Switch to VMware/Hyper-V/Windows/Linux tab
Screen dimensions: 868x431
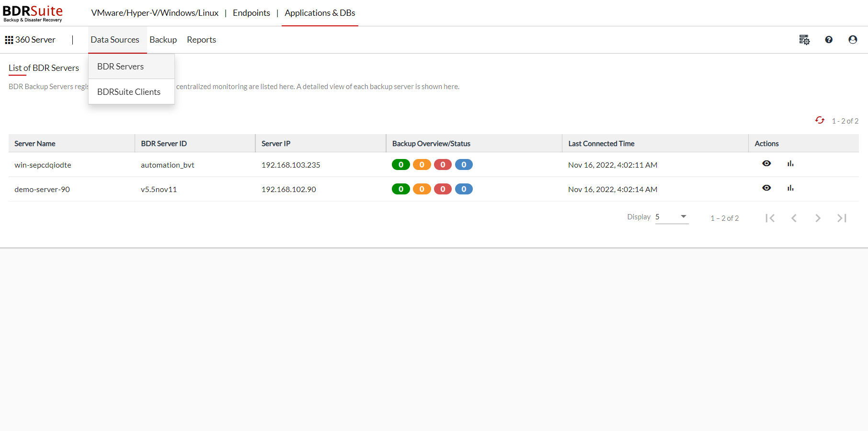[155, 13]
